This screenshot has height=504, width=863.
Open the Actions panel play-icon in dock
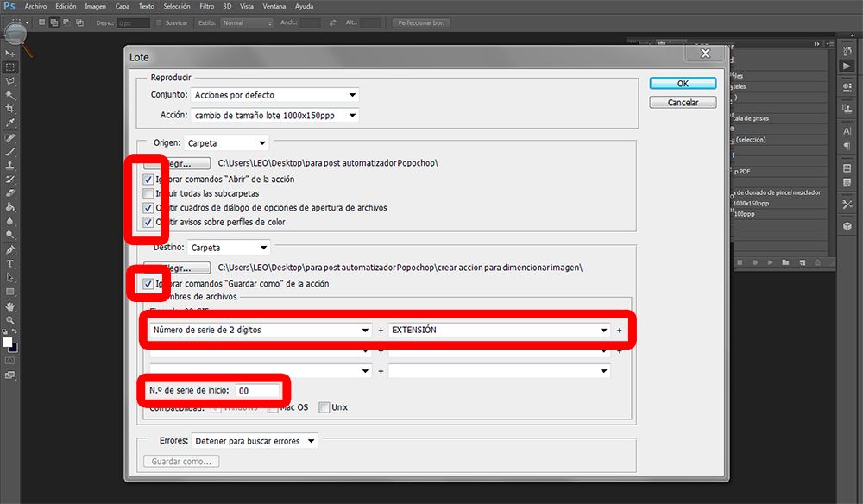(x=847, y=66)
